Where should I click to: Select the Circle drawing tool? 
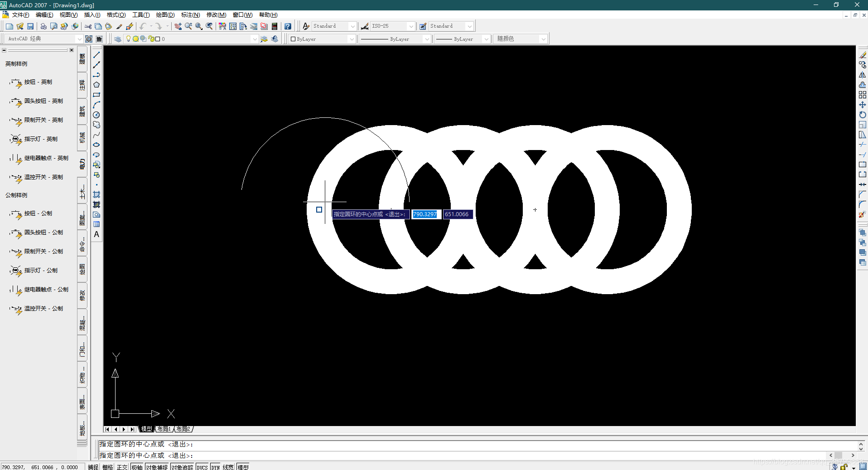pyautogui.click(x=96, y=115)
